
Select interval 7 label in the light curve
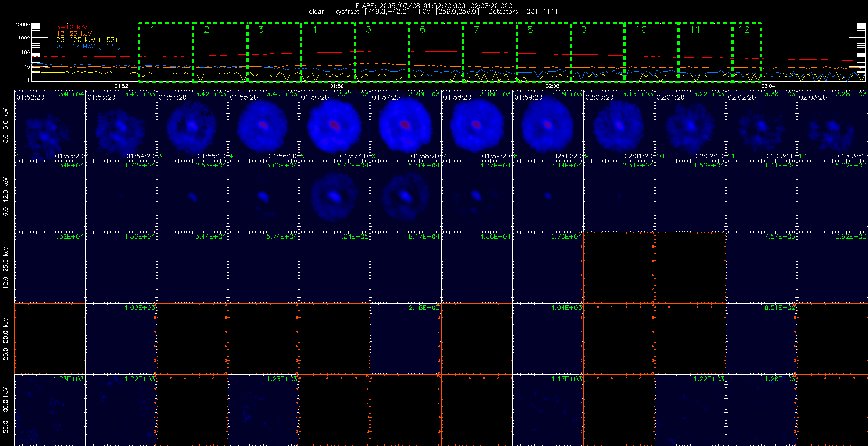(476, 29)
